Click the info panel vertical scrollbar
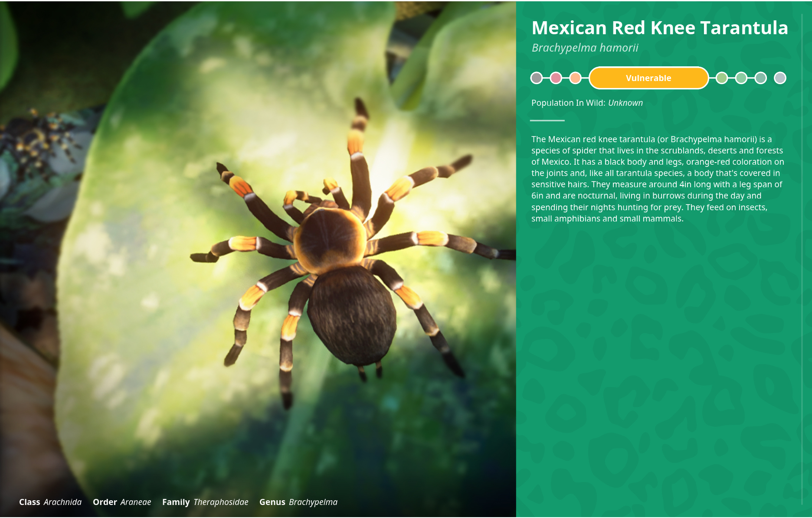812x518 pixels. (x=802, y=259)
